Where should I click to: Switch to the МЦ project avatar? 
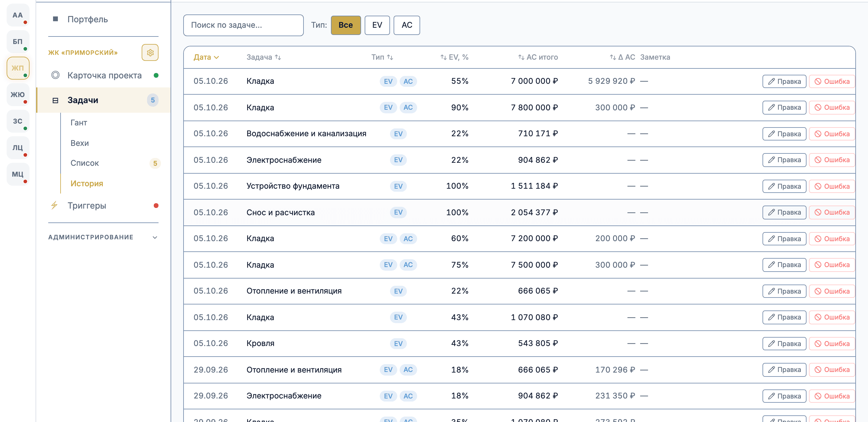(18, 174)
